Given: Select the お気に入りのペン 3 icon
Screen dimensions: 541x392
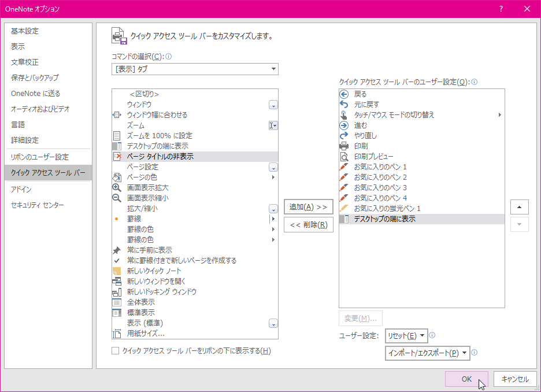Looking at the screenshot, I should tap(344, 188).
